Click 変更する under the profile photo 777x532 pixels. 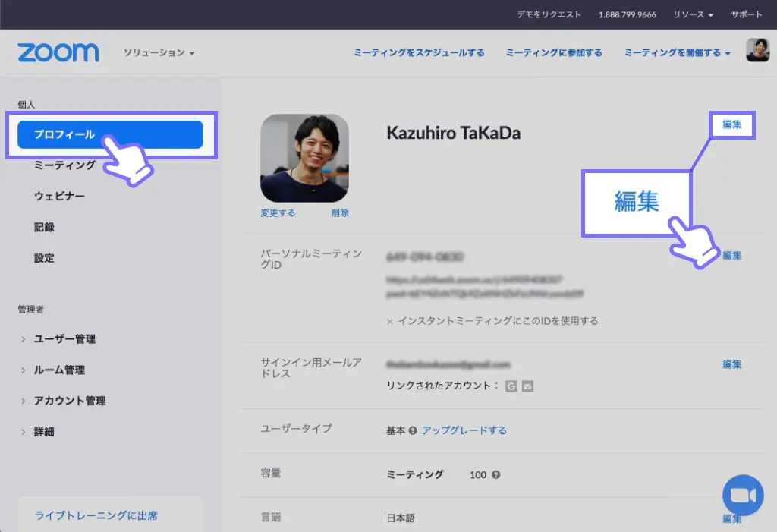(277, 213)
